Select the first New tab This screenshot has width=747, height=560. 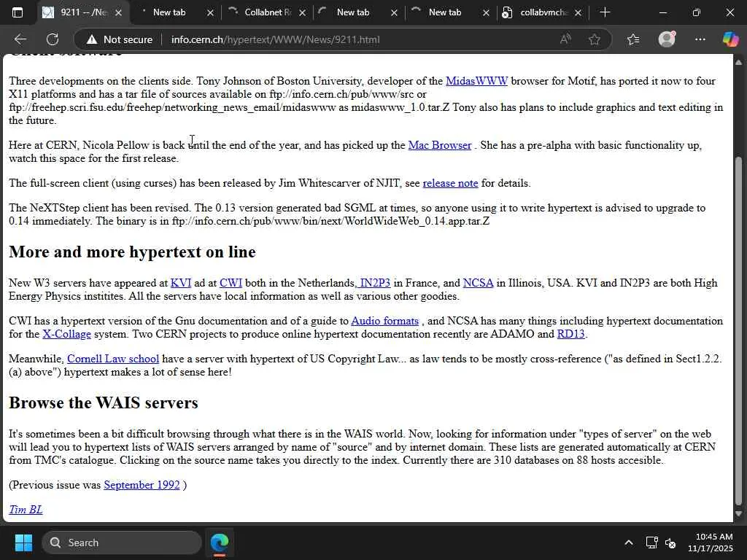(169, 12)
